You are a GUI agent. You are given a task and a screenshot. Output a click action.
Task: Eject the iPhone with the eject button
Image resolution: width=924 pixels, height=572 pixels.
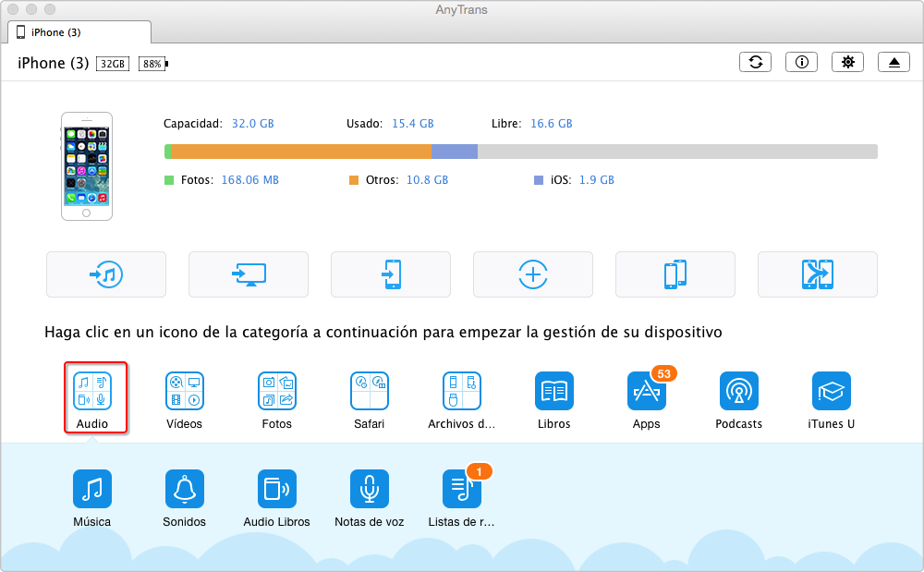point(894,62)
